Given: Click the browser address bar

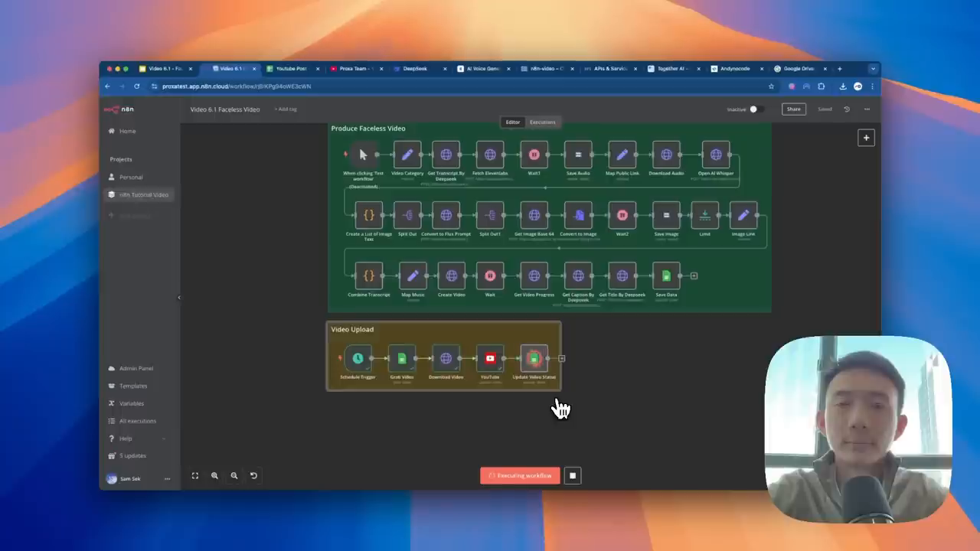Looking at the screenshot, I should (x=459, y=86).
